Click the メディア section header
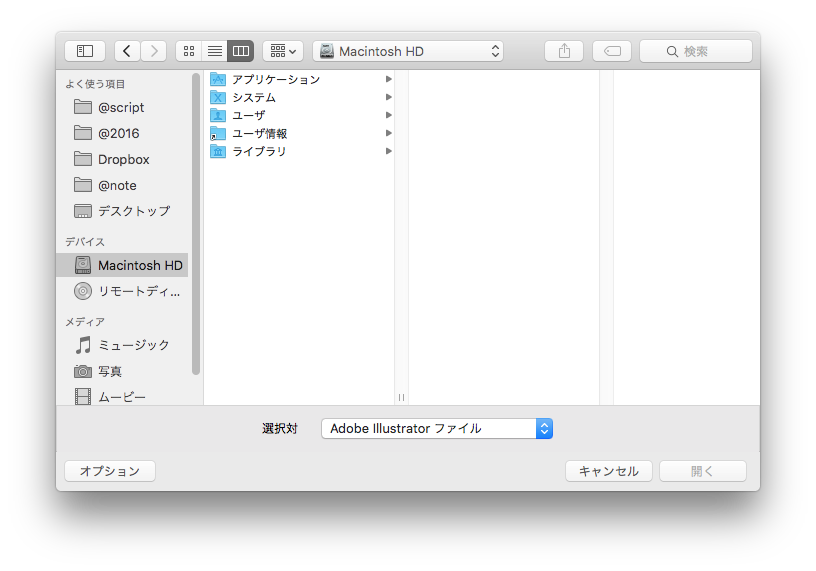 point(85,322)
